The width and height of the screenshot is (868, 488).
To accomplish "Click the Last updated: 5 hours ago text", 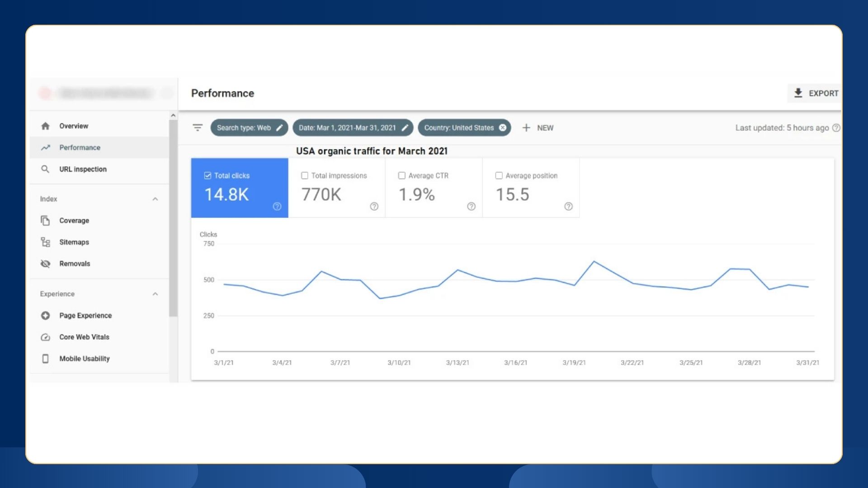I will pos(782,128).
